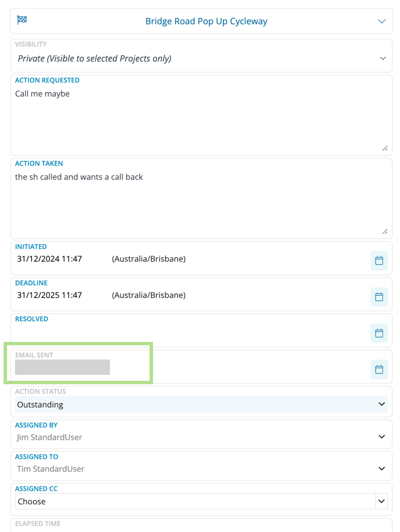Click into the Action Requested text area
The height and width of the screenshot is (532, 400).
click(x=201, y=120)
